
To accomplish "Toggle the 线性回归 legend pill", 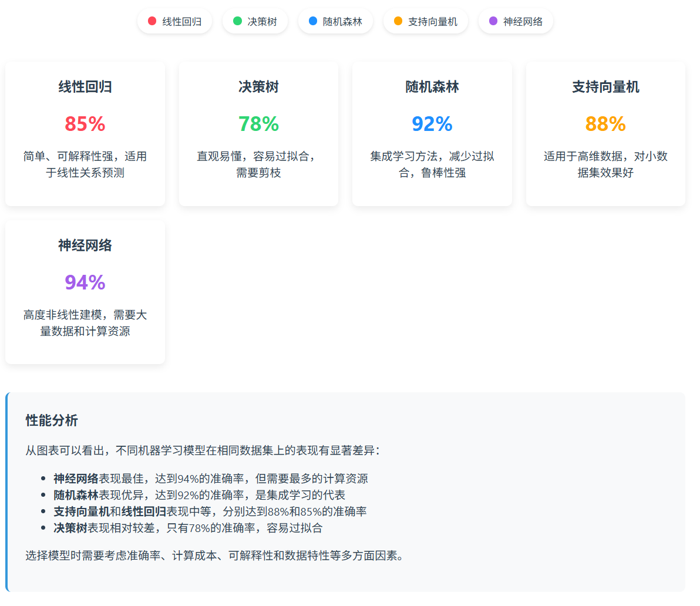I will click(x=174, y=21).
